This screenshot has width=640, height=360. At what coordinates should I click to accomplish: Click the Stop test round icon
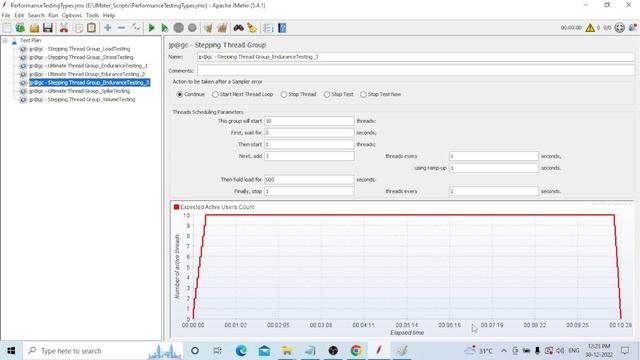[x=178, y=28]
